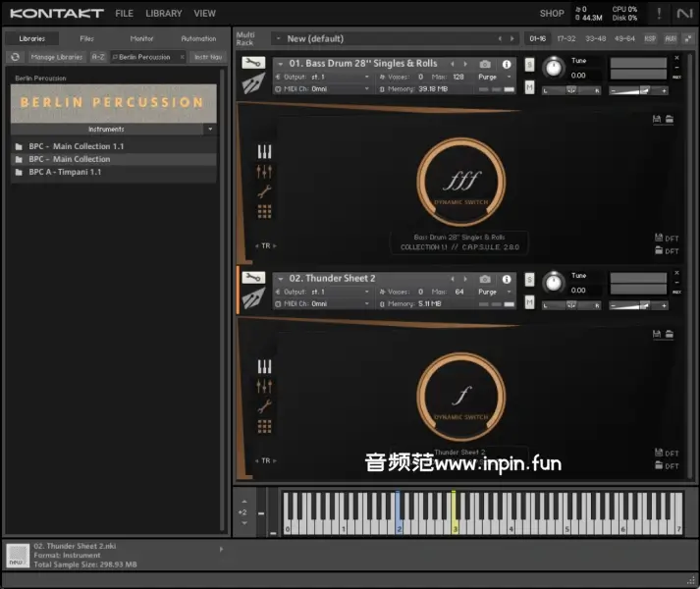Open the Purge dropdown for Bass Drum

(x=493, y=77)
